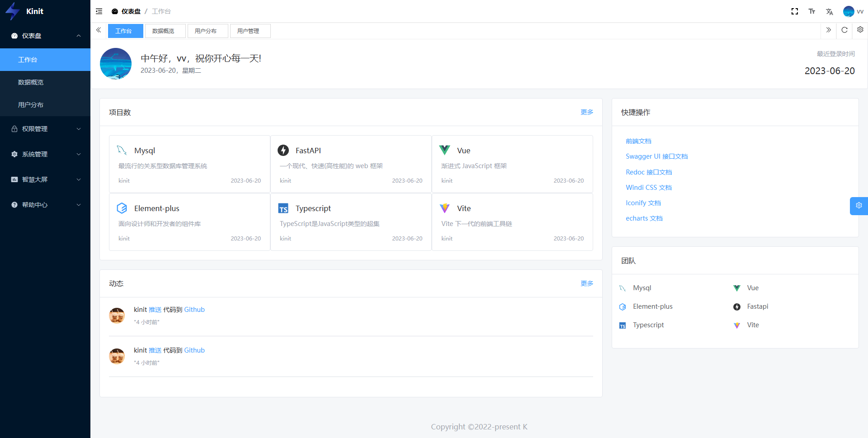Switch to the 数据概览 tab
This screenshot has height=438, width=868.
pyautogui.click(x=165, y=31)
